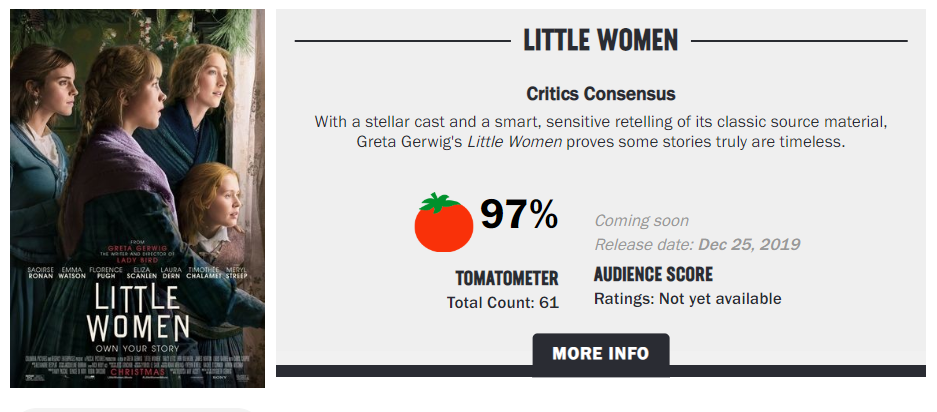937x412 pixels.
Task: Click the Critics Consensus heading
Action: coord(601,94)
